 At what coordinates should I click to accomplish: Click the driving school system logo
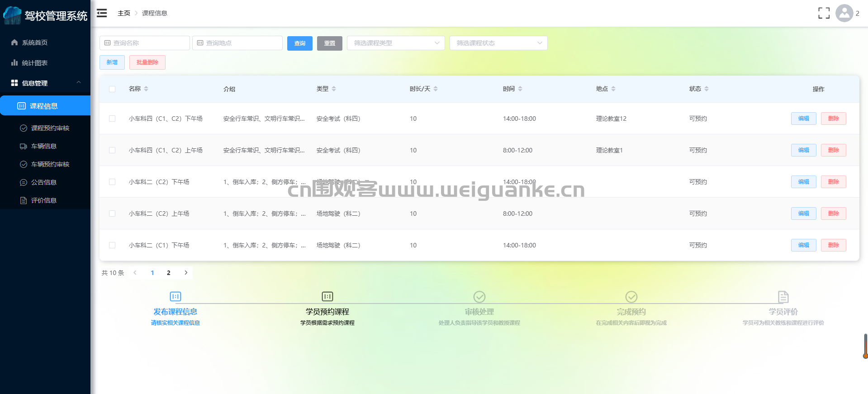pos(12,15)
